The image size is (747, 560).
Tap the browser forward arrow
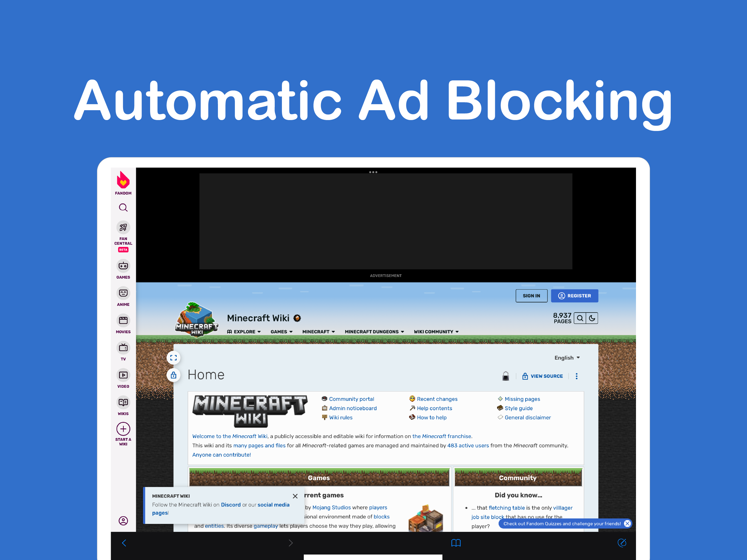pyautogui.click(x=291, y=543)
